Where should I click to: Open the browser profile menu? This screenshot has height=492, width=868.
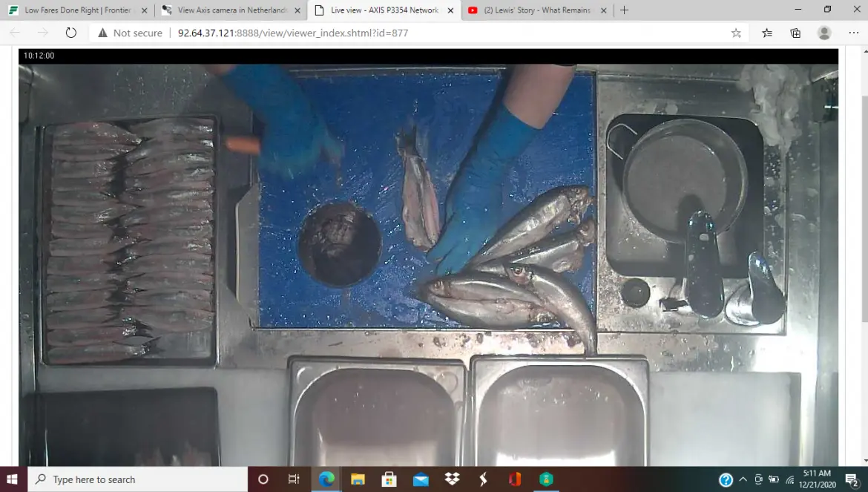(x=824, y=33)
